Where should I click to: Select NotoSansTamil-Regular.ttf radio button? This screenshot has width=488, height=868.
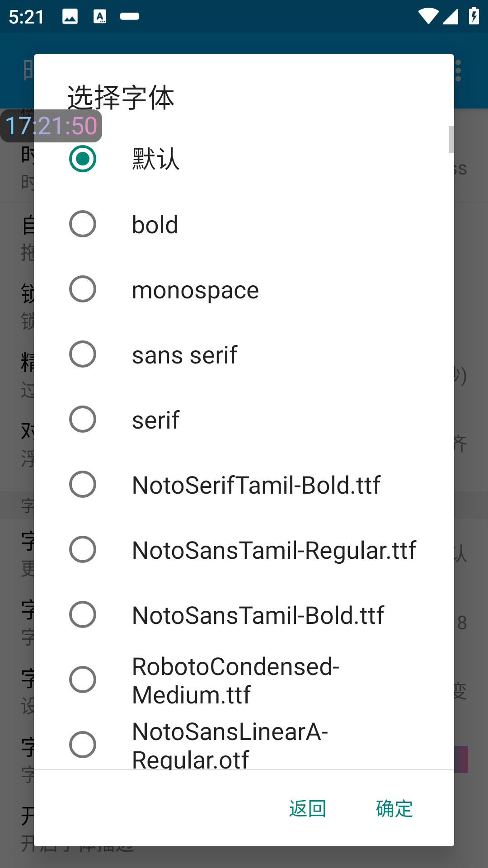click(83, 549)
